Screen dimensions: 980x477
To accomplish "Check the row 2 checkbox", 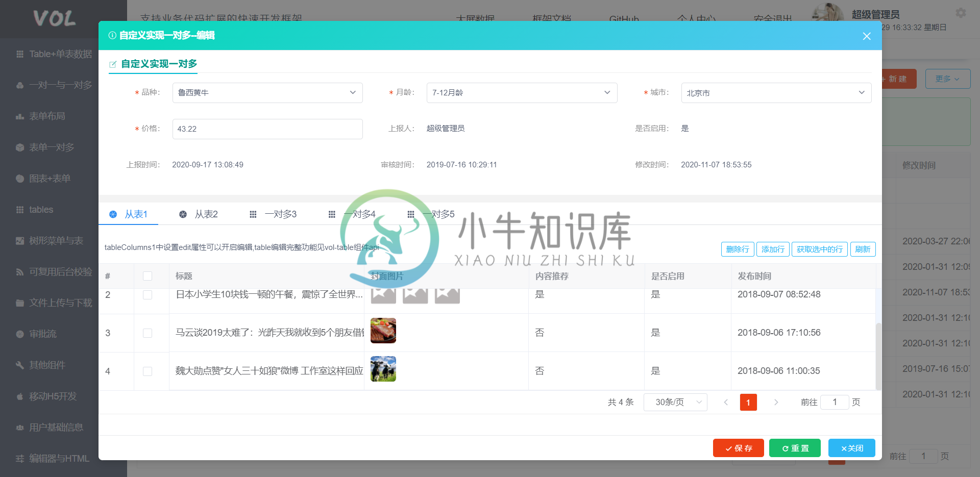I will (148, 295).
